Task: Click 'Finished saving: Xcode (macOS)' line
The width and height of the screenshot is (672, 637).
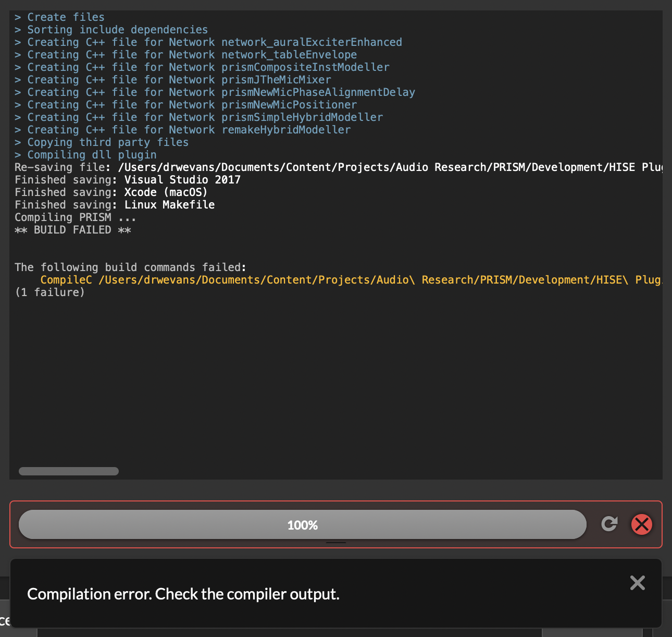Action: click(111, 192)
